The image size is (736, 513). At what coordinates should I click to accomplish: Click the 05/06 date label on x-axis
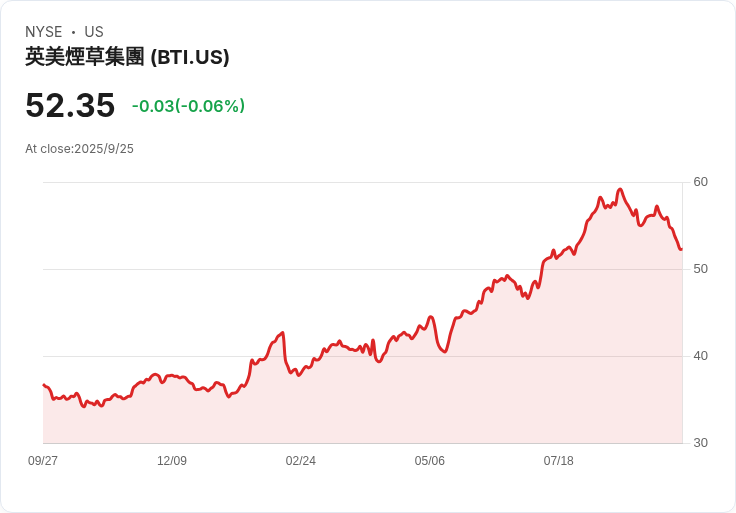429,461
